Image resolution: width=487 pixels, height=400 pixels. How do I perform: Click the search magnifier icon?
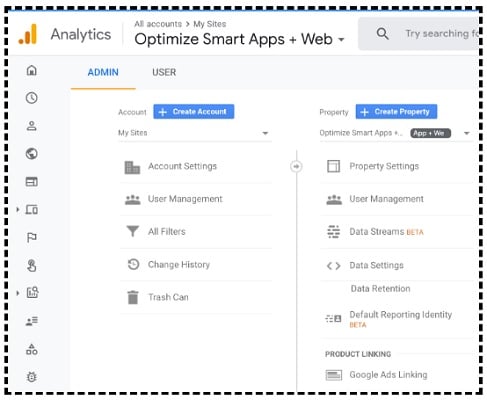[x=382, y=34]
